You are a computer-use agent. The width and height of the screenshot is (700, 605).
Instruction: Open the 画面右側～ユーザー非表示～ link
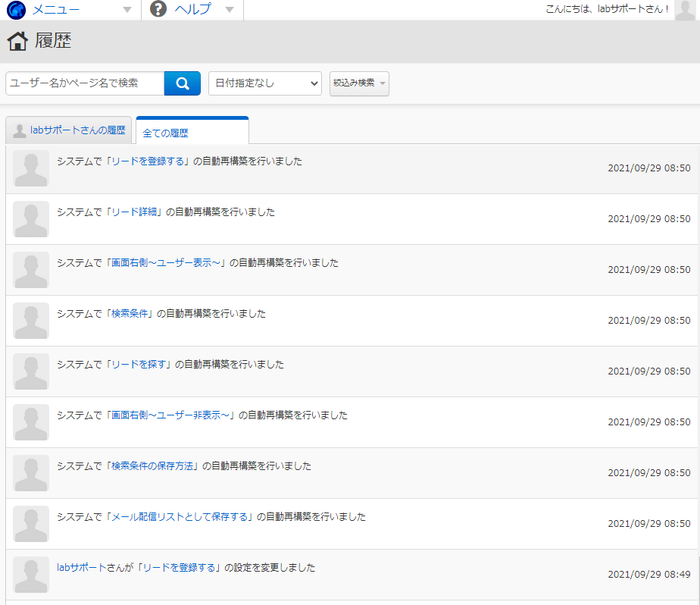coord(170,415)
